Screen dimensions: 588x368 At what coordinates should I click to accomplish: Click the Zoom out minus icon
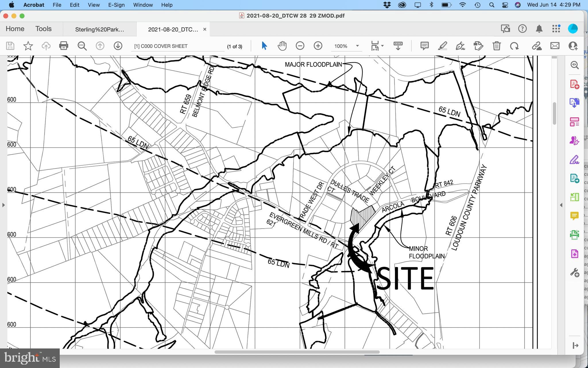pos(300,46)
